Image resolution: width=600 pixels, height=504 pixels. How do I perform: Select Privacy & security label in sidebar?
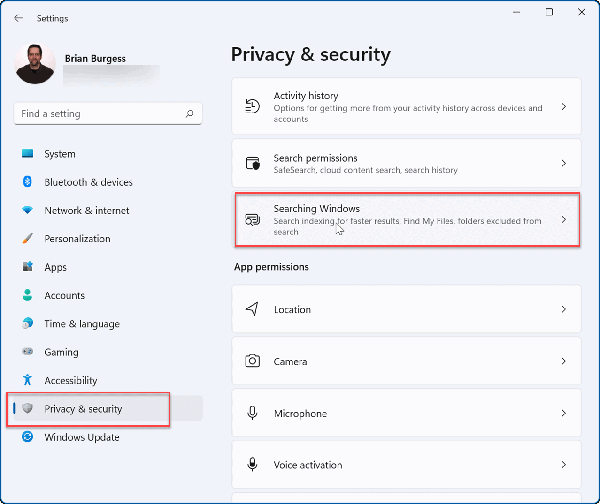pyautogui.click(x=83, y=409)
